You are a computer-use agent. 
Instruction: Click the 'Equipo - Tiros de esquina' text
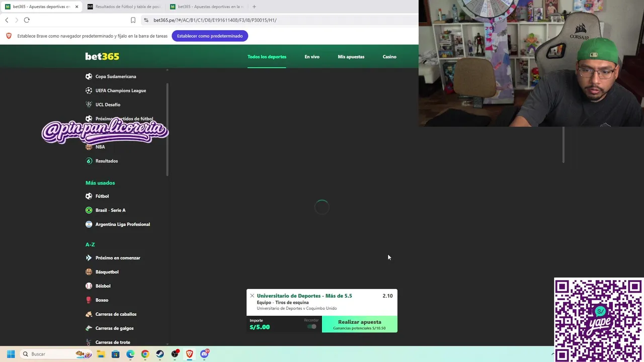click(283, 303)
